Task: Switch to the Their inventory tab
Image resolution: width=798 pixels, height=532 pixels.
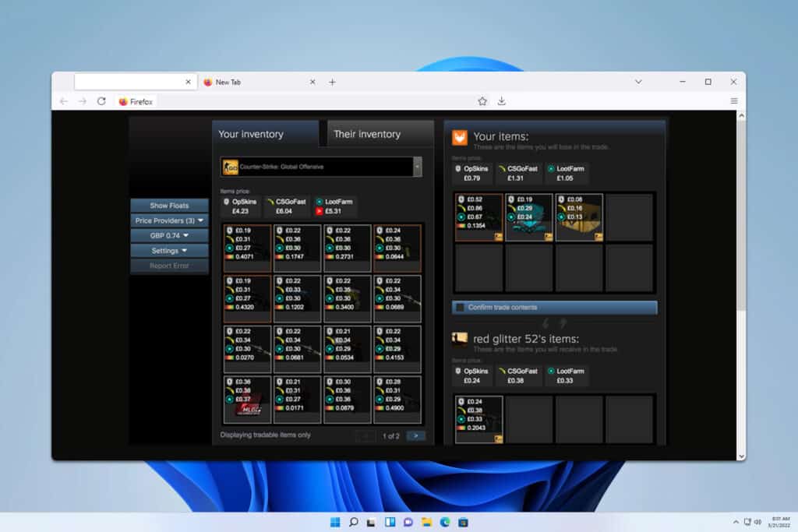Action: [x=367, y=133]
